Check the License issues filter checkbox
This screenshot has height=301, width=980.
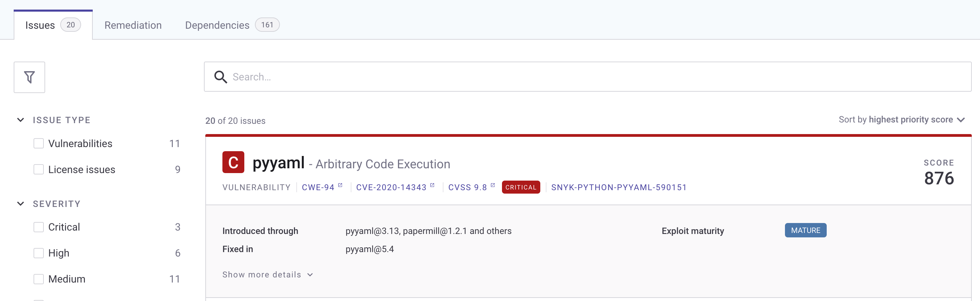point(38,169)
